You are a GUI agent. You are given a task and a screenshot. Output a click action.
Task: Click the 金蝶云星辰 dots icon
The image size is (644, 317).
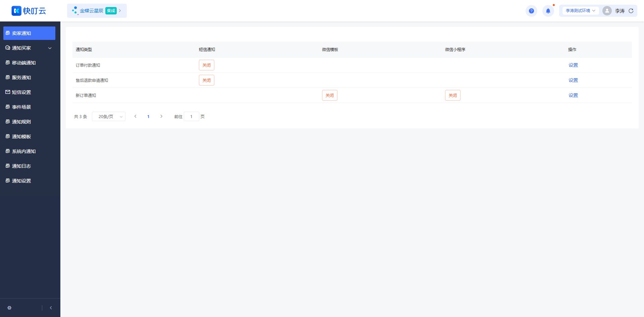pyautogui.click(x=75, y=10)
